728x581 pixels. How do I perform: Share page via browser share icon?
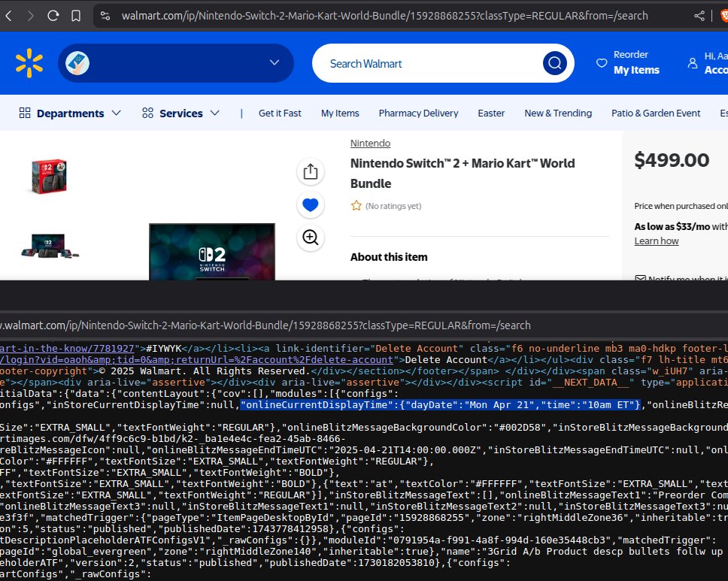click(x=699, y=16)
